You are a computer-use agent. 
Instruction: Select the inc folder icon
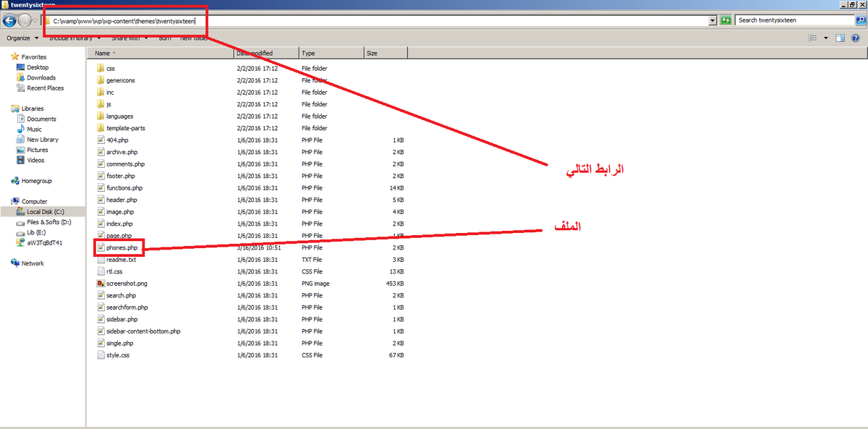click(101, 93)
